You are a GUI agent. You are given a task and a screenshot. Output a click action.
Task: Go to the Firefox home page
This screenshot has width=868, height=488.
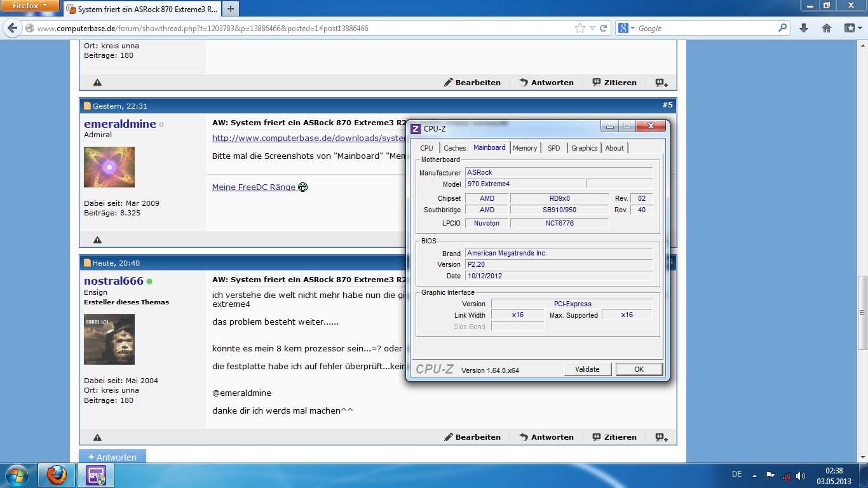pos(827,28)
